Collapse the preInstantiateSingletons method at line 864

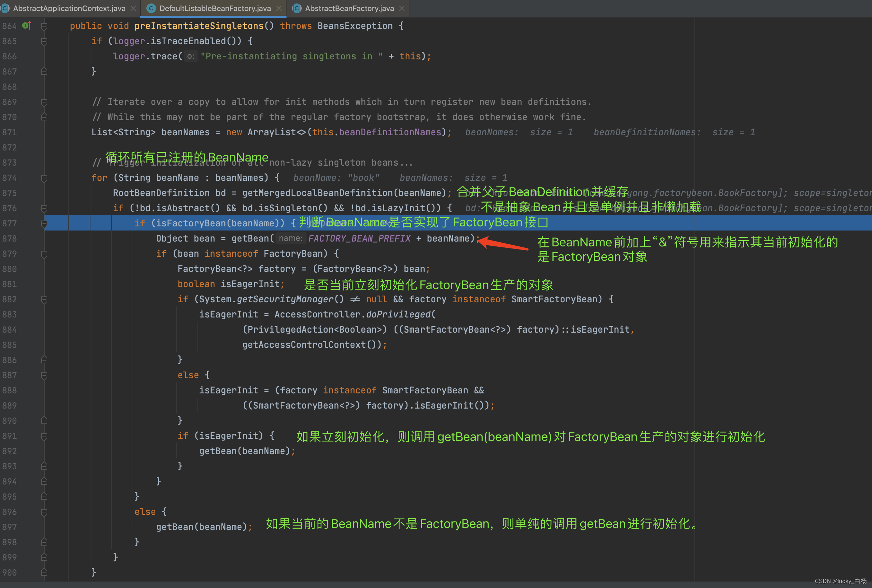point(44,26)
